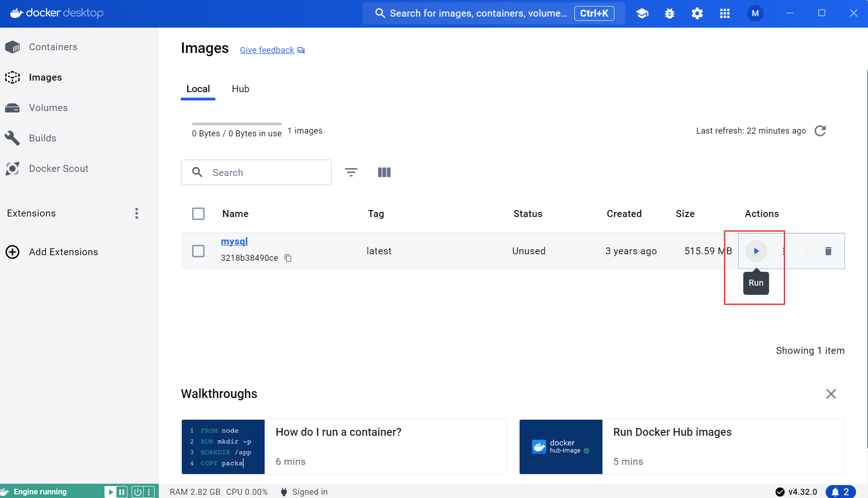The width and height of the screenshot is (868, 498).
Task: Click the 'Unused' status cell
Action: point(529,251)
